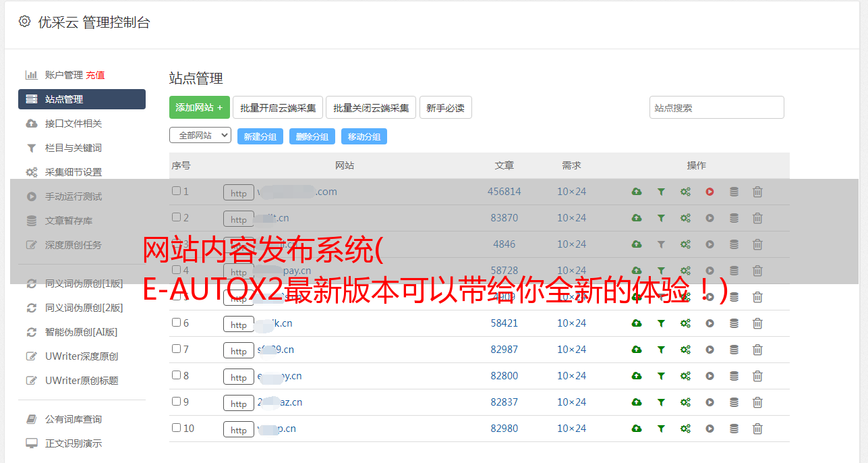Click the play icon in the 82980 row

click(x=710, y=429)
